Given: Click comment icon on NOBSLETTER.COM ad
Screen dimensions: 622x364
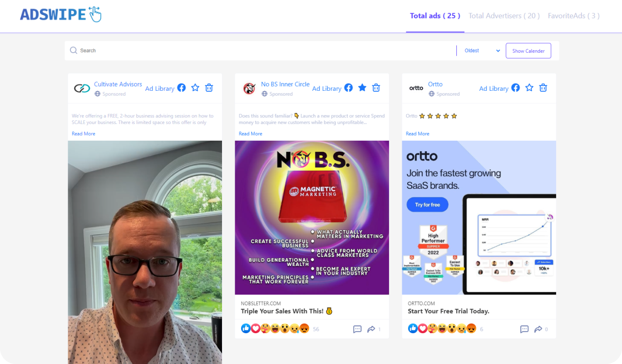Looking at the screenshot, I should [x=357, y=329].
